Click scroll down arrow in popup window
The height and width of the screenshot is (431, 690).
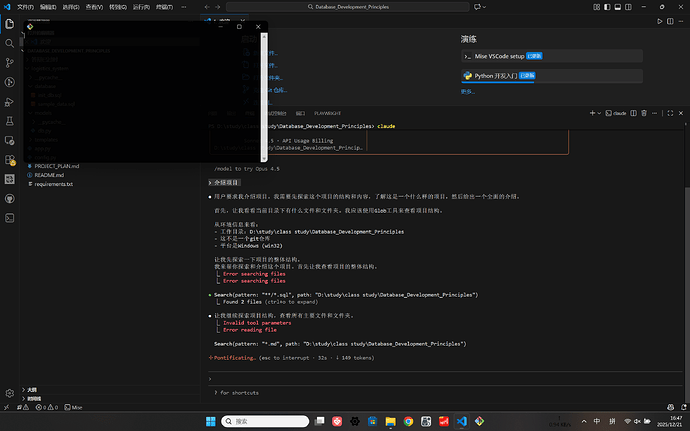[264, 158]
